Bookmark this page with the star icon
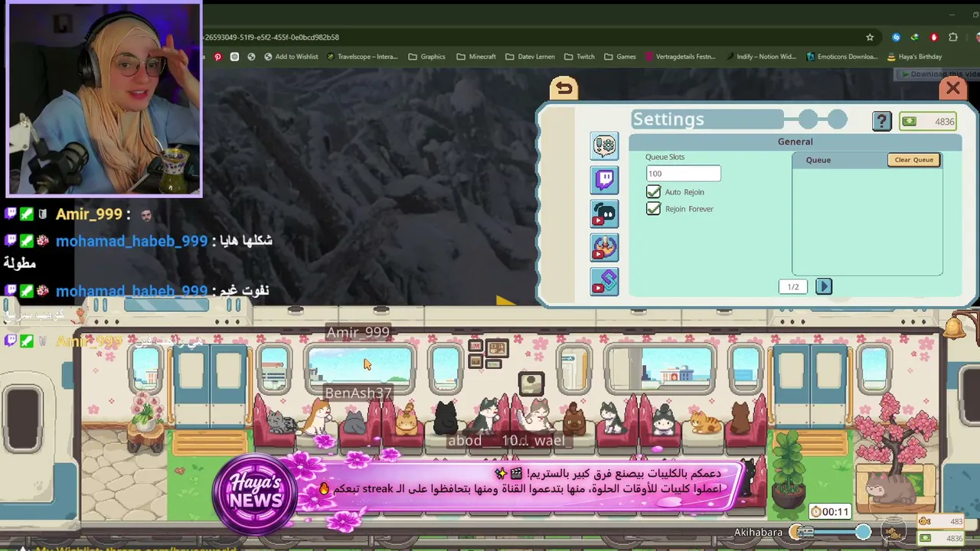The width and height of the screenshot is (980, 551). coord(870,37)
